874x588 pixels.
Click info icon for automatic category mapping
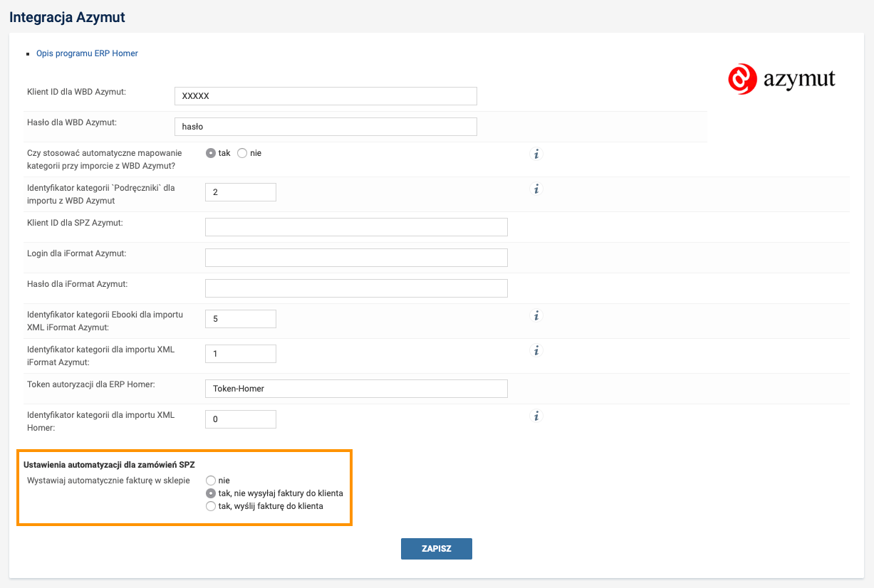click(x=536, y=153)
